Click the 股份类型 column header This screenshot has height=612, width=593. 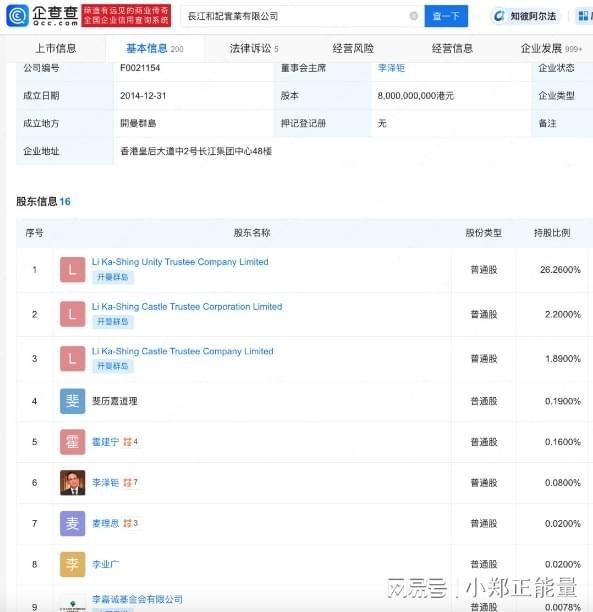[x=483, y=233]
